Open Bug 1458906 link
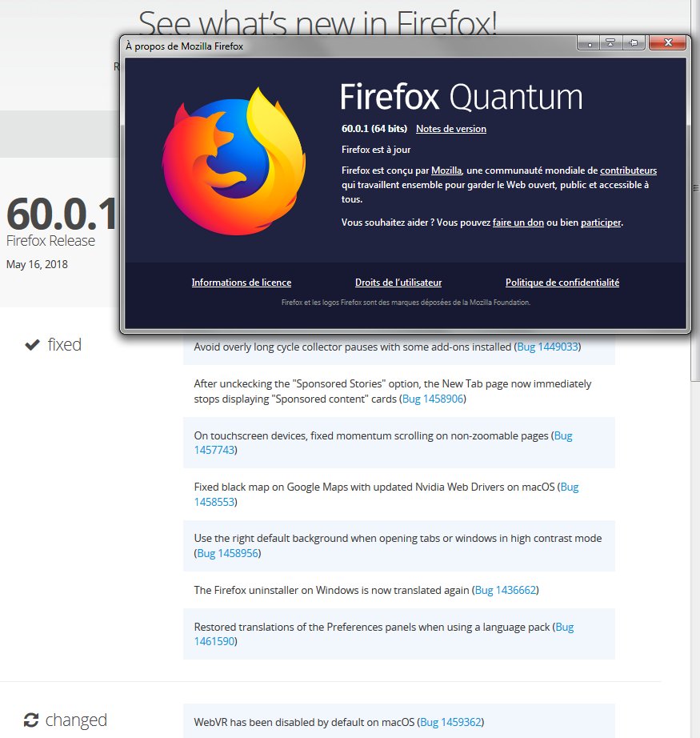This screenshot has height=738, width=700. click(x=433, y=399)
